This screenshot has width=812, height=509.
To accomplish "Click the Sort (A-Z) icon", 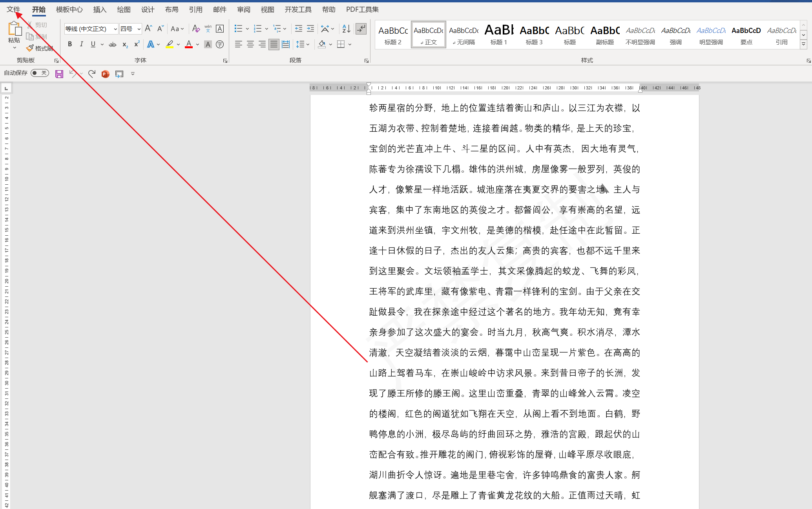I will (346, 29).
